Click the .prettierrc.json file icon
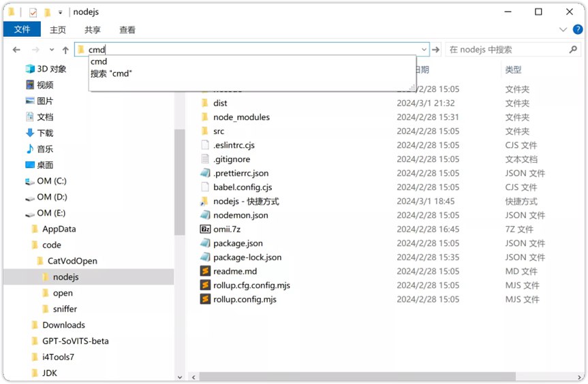 [205, 173]
